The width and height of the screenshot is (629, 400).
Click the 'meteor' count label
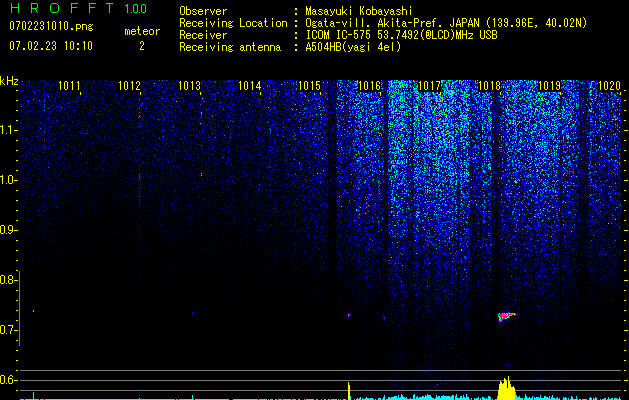click(x=142, y=31)
